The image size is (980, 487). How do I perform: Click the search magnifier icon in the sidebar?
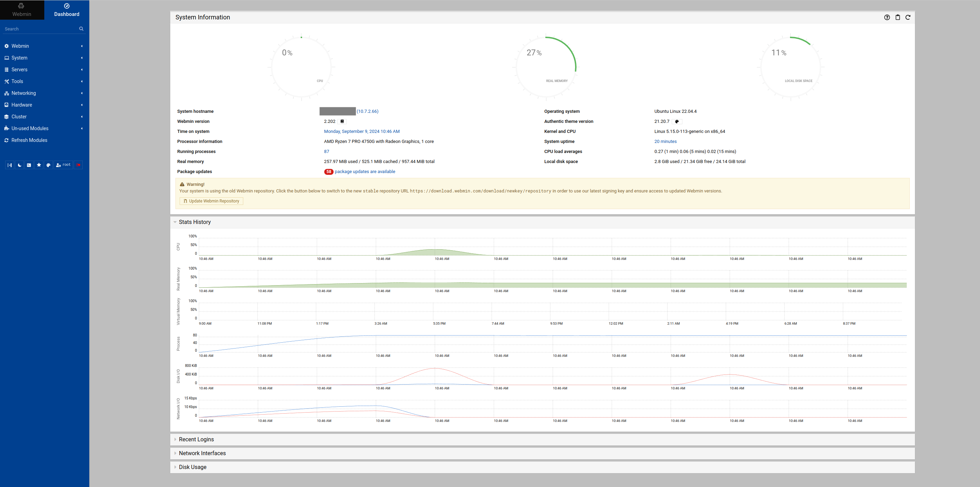[x=81, y=29]
